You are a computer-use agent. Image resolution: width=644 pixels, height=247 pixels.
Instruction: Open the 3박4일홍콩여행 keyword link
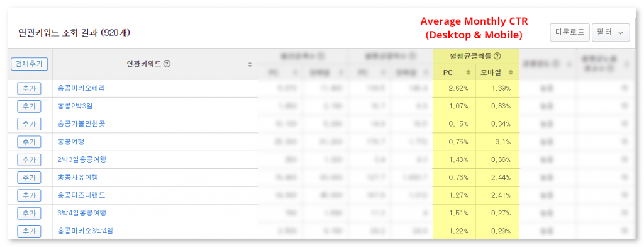tap(82, 213)
